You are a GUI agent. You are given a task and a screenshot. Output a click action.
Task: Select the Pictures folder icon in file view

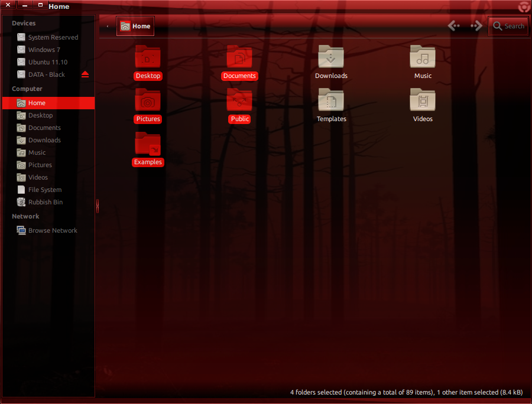pos(148,100)
